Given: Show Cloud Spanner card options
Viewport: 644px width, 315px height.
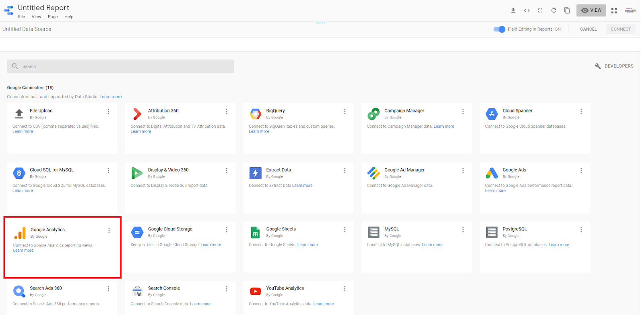Looking at the screenshot, I should pyautogui.click(x=581, y=111).
